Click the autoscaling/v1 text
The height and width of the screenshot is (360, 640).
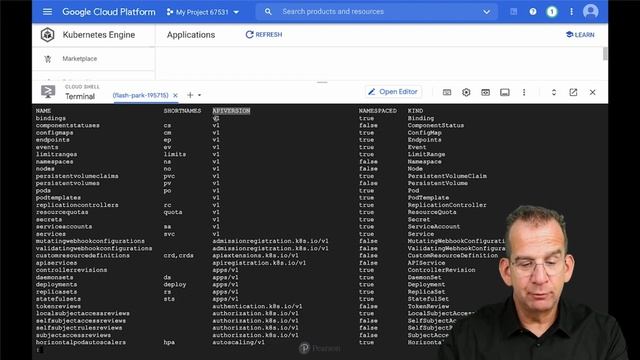238,342
